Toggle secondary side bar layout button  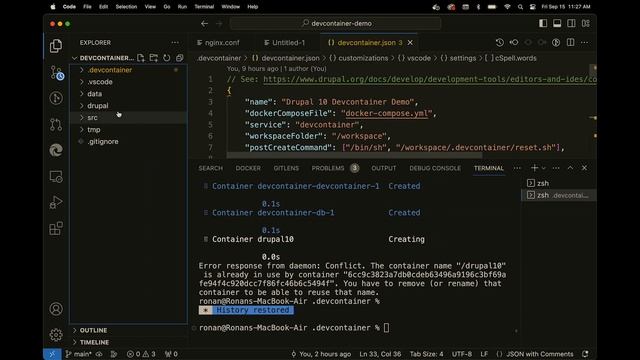[x=571, y=24]
